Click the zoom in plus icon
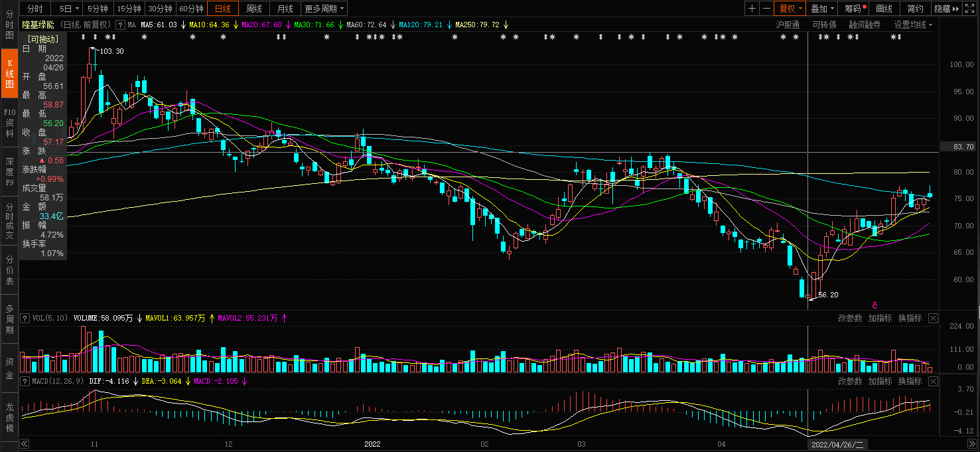 click(x=752, y=9)
